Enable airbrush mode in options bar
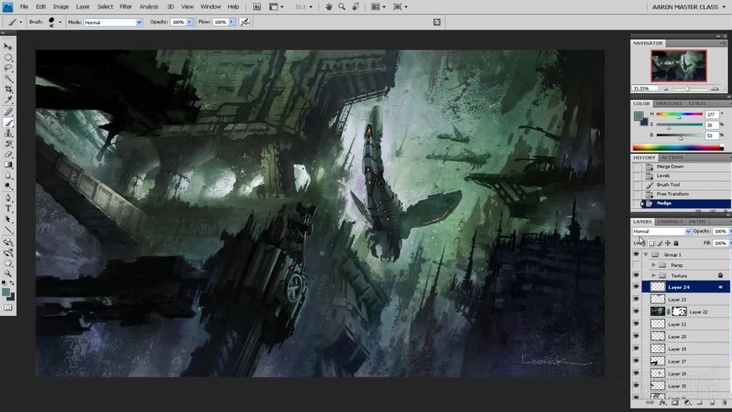 tap(245, 22)
